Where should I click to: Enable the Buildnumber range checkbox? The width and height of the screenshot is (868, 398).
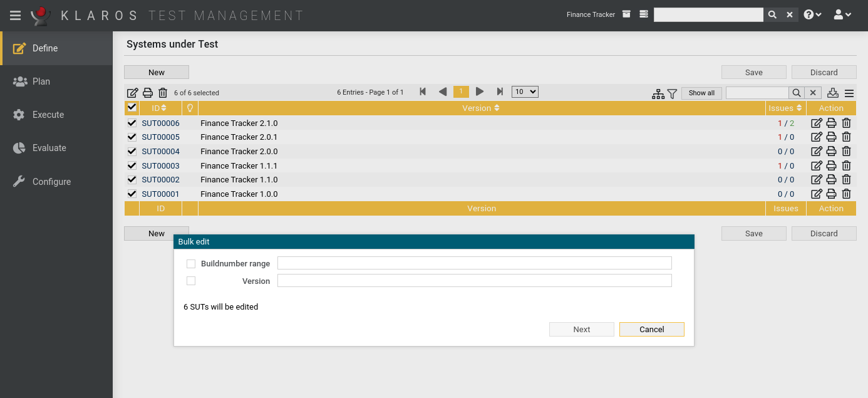pos(191,264)
